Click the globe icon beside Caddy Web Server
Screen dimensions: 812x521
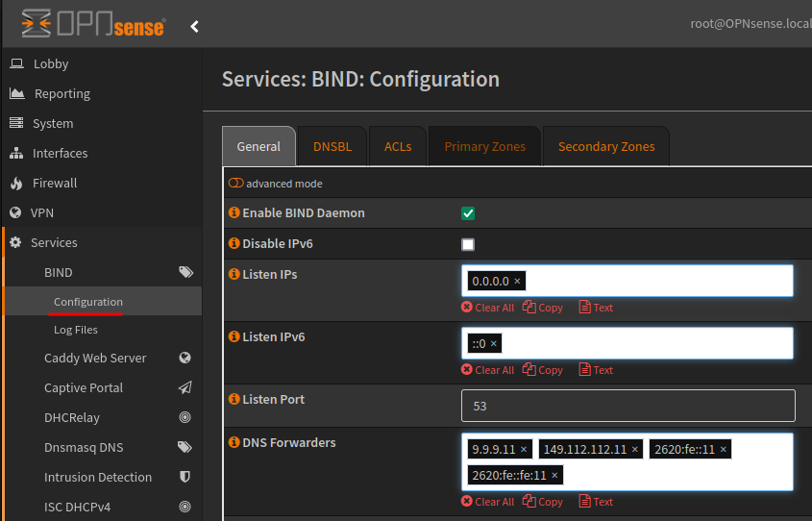pyautogui.click(x=185, y=358)
